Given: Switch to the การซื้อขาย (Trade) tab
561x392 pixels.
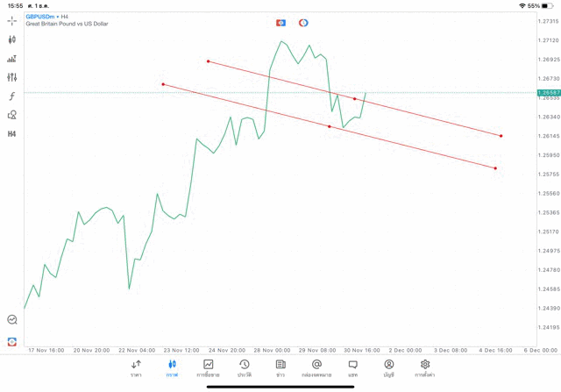Looking at the screenshot, I should [x=208, y=368].
